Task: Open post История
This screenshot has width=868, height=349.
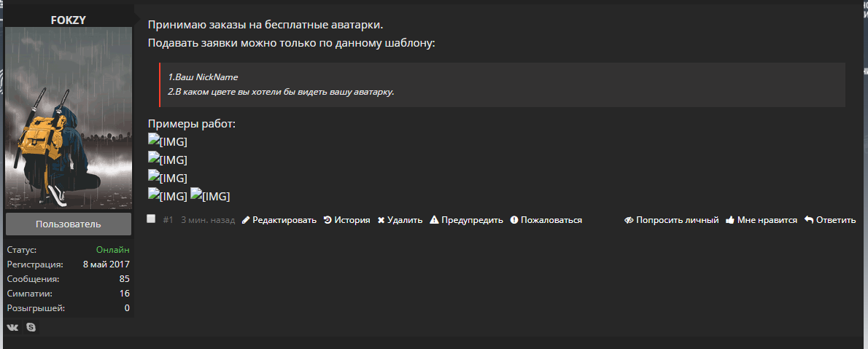Action: coord(346,220)
